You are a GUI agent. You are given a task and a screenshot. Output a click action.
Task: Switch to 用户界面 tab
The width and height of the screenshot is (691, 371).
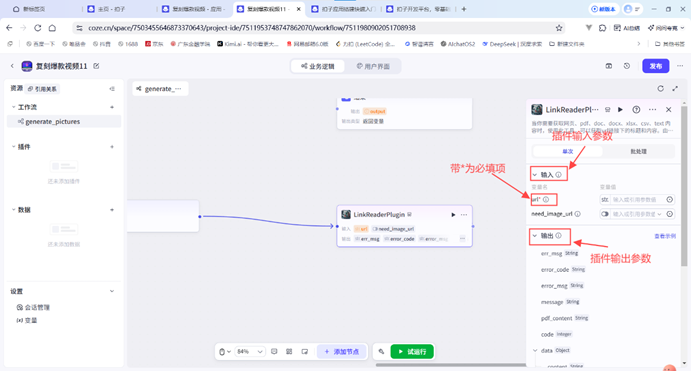coord(373,66)
